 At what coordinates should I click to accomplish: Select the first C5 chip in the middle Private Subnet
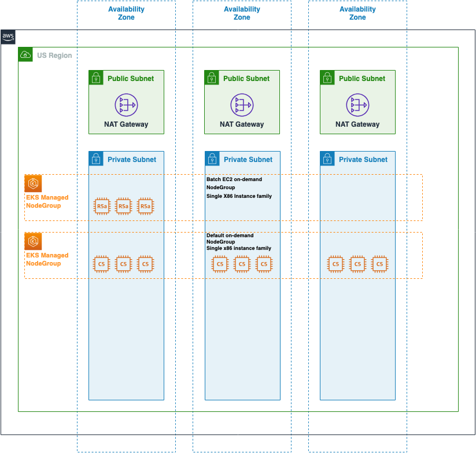[x=220, y=264]
